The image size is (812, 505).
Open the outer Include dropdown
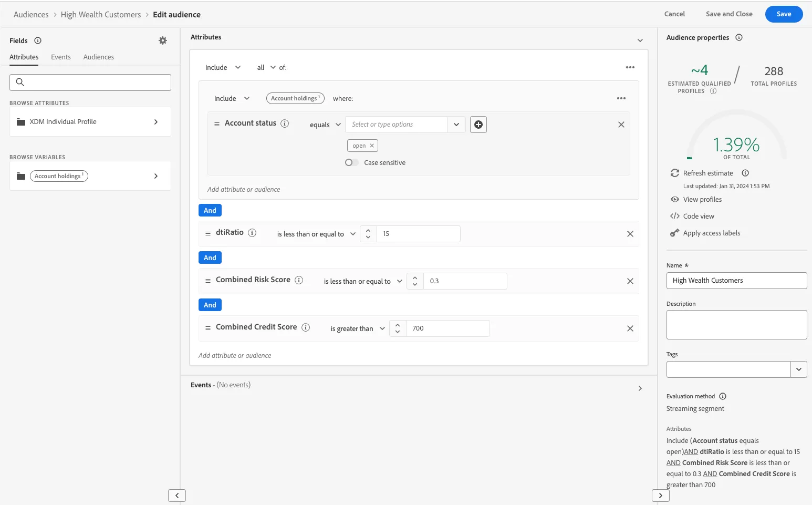223,67
